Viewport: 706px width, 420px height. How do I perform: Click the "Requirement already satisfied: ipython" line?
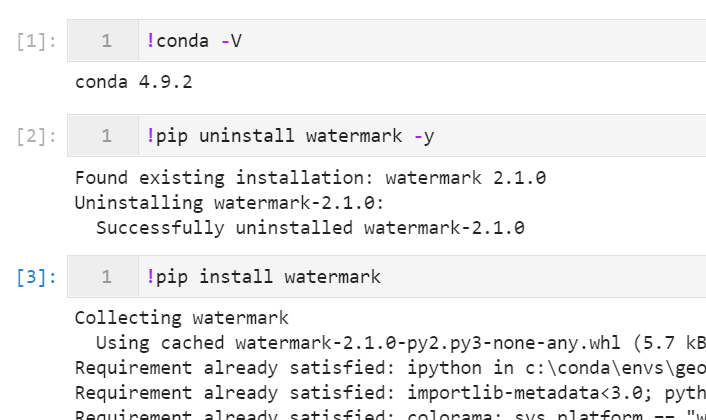coord(390,368)
